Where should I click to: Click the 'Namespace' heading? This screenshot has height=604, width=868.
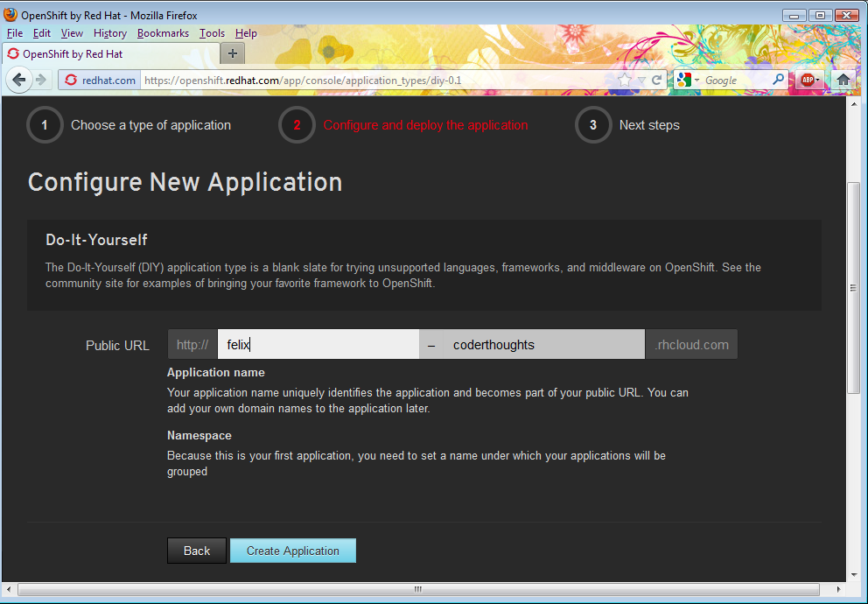pyautogui.click(x=199, y=436)
